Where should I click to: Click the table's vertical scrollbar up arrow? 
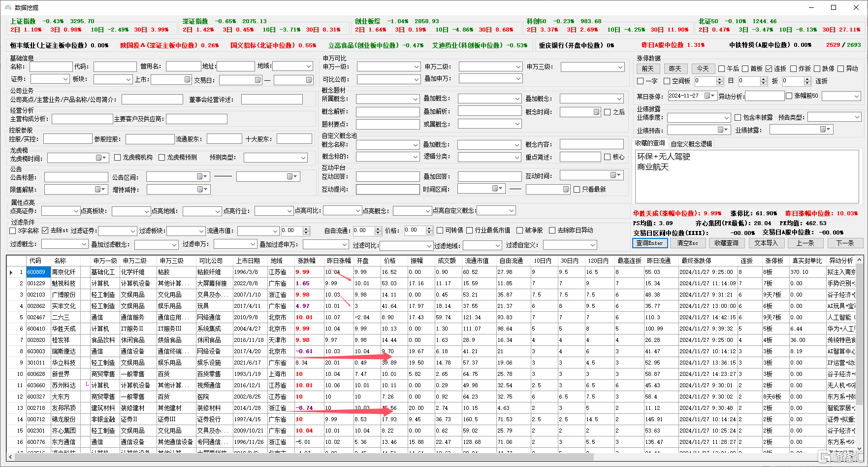(x=860, y=259)
